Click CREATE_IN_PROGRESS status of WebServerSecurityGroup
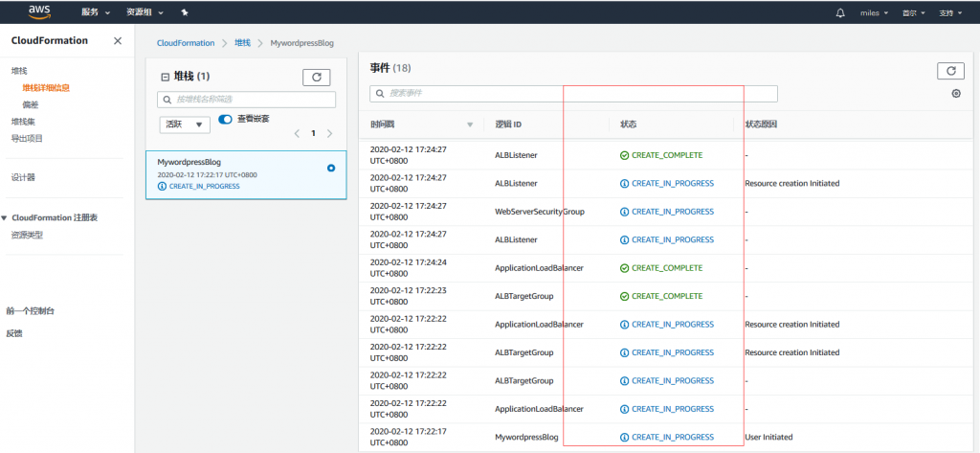Viewport: 980px width, 453px height. pos(667,212)
